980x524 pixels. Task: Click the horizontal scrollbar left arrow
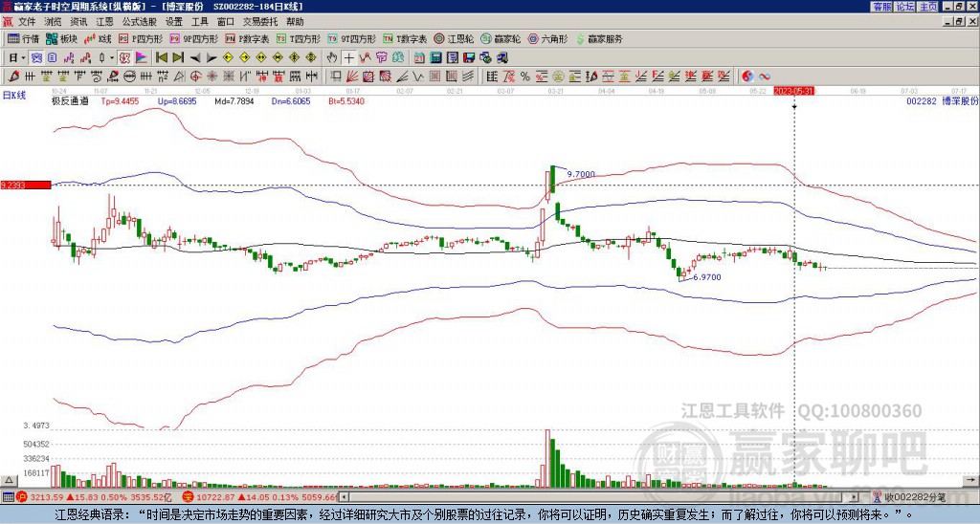(345, 497)
